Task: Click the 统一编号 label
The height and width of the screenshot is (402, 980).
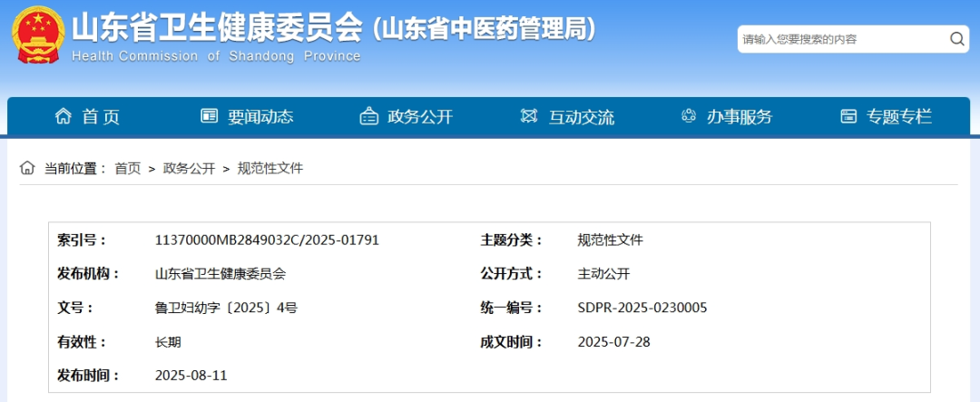Action: point(511,309)
